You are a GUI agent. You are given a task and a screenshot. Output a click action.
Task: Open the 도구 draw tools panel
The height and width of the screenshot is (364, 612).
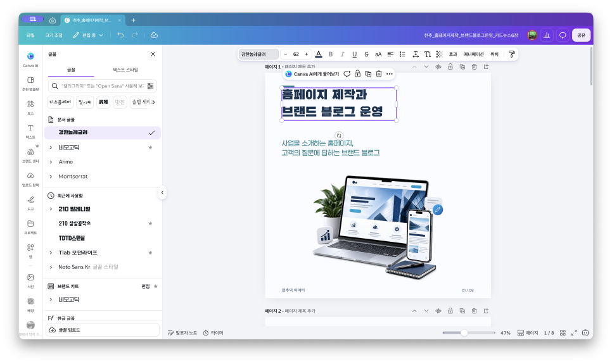click(x=30, y=203)
